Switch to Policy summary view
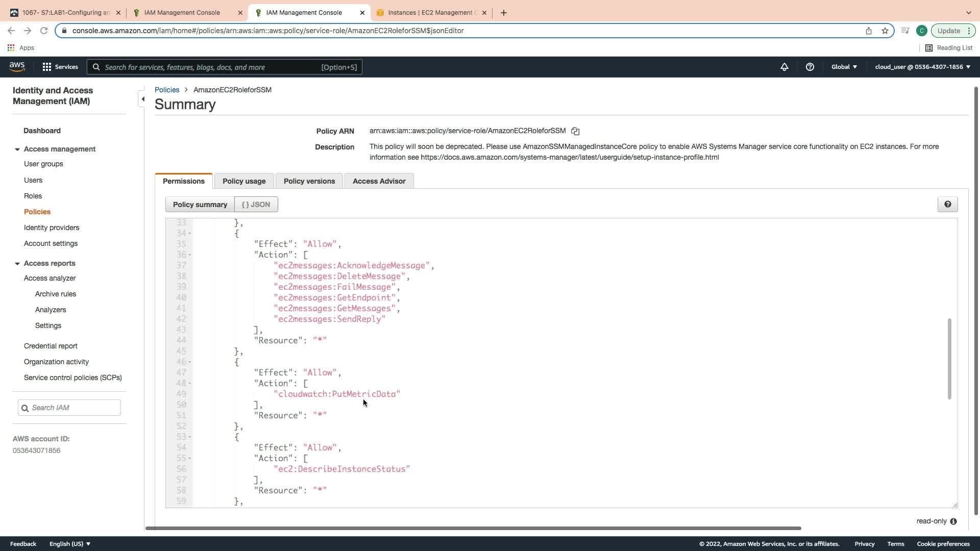 click(x=200, y=205)
